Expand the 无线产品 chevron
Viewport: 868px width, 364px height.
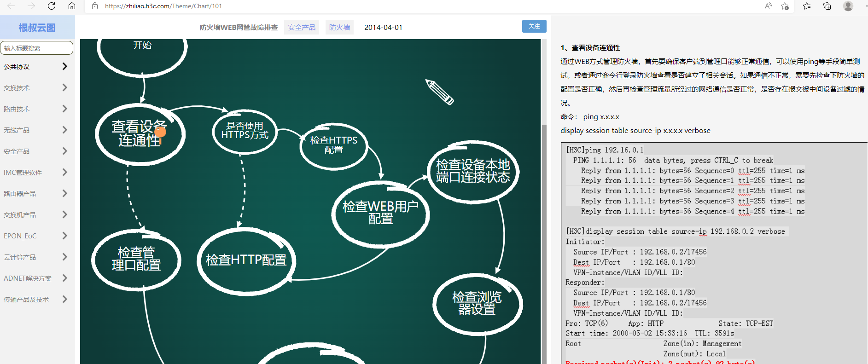65,130
